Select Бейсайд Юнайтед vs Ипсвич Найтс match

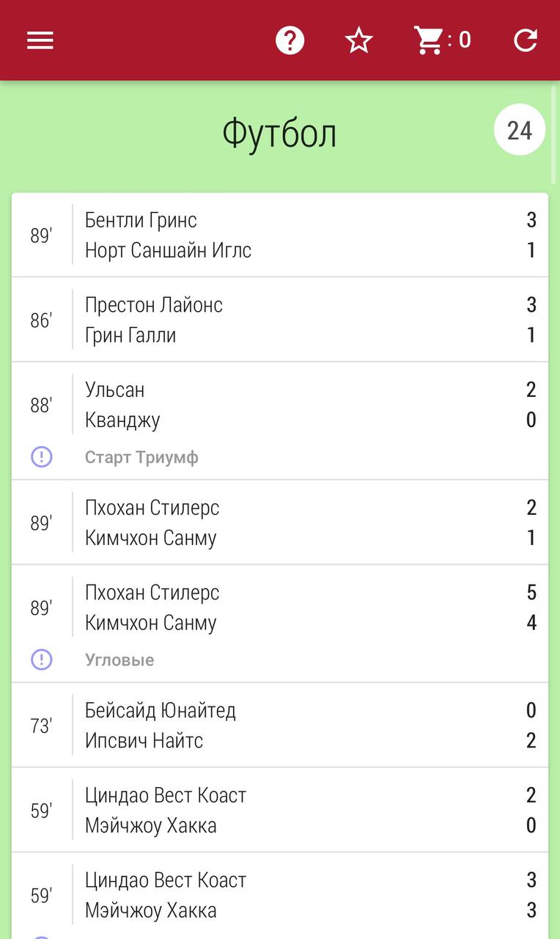280,725
